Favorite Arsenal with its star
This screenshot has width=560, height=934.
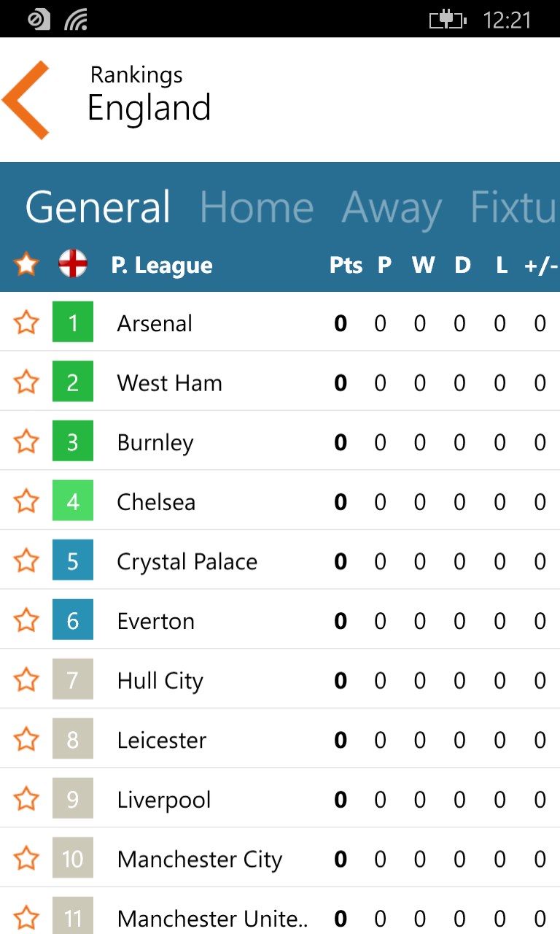tap(26, 323)
